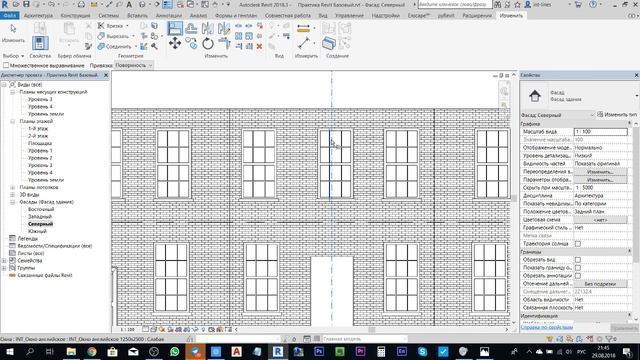The height and width of the screenshot is (360, 640).
Task: Select the Move tool with crossed arrows
Action: pyautogui.click(x=175, y=43)
